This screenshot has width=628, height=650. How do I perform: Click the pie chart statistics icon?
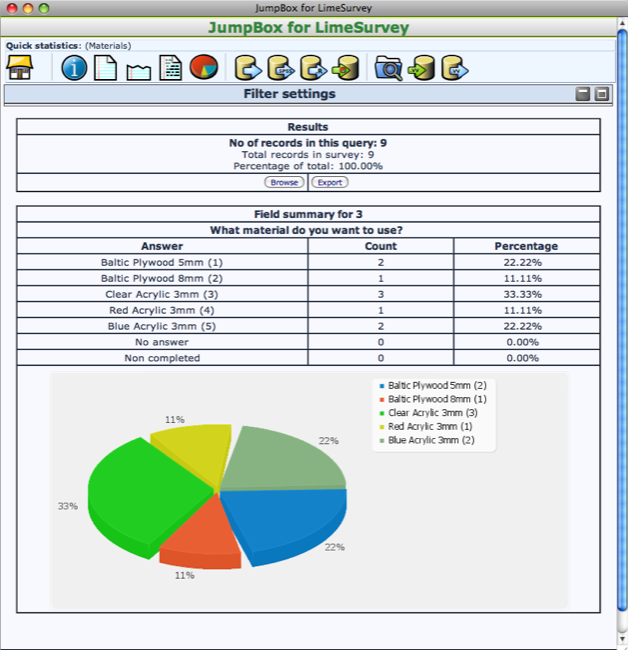click(204, 67)
